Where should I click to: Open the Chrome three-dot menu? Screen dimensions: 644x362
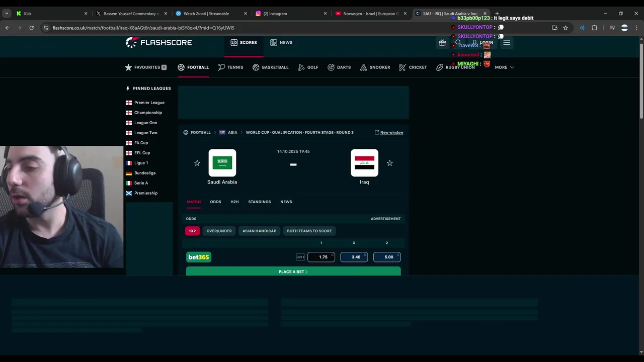coord(636,28)
